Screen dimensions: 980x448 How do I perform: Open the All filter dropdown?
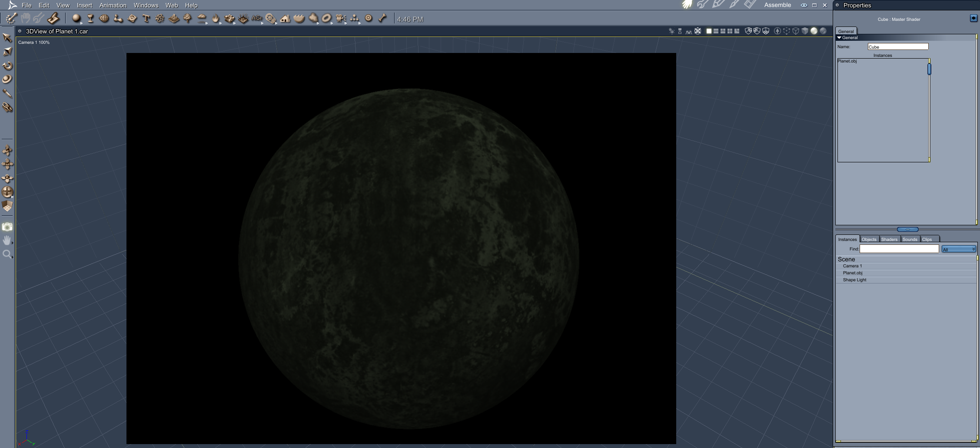[959, 249]
